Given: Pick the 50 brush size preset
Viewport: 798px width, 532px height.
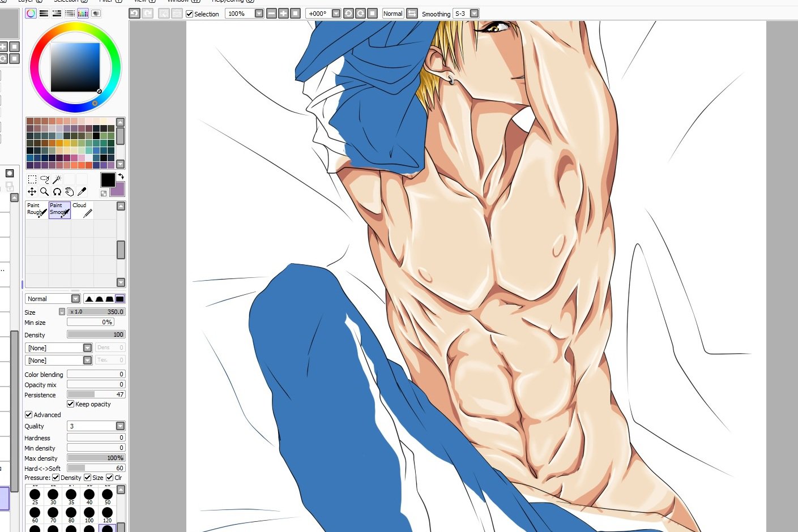Looking at the screenshot, I should tap(108, 496).
